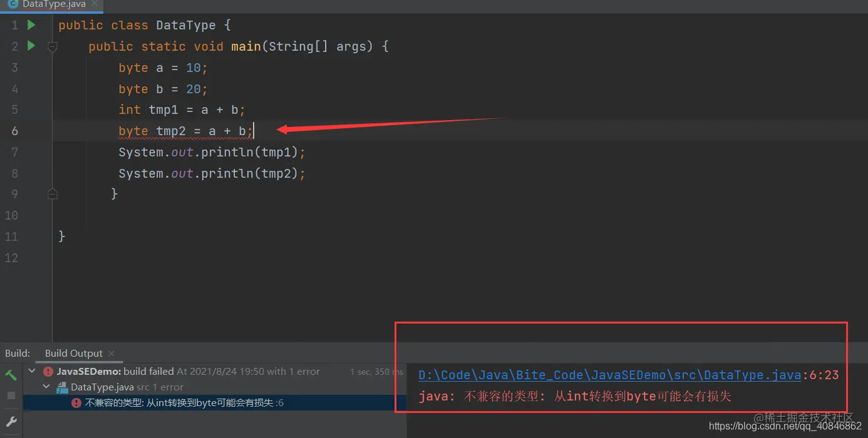The image size is (868, 438).
Task: Click the fold end marker at line 9
Action: coord(53,194)
